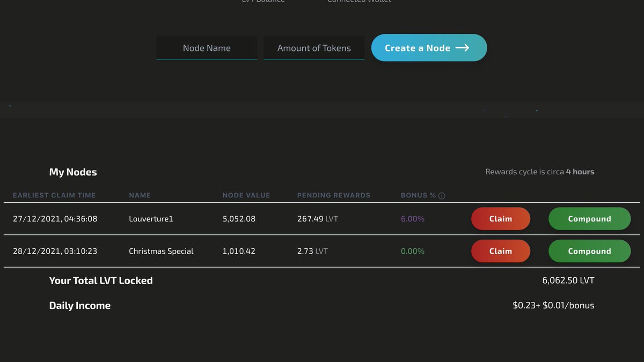Screen dimensions: 644x362
Task: Click the NAME column header
Action: [x=140, y=195]
